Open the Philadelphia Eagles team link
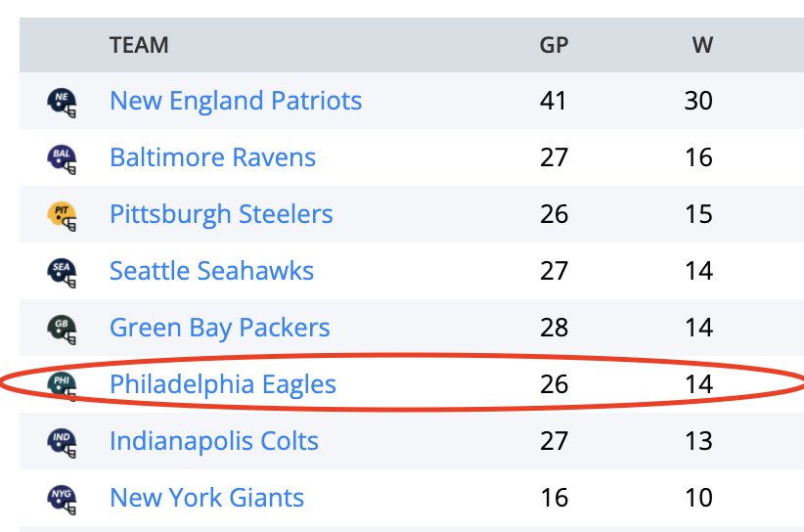804x532 pixels. click(222, 384)
